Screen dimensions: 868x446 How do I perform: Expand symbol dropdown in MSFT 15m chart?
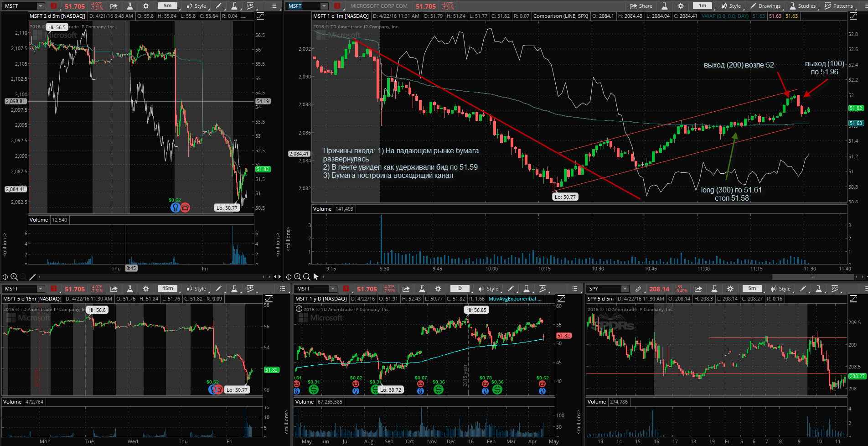(x=41, y=289)
